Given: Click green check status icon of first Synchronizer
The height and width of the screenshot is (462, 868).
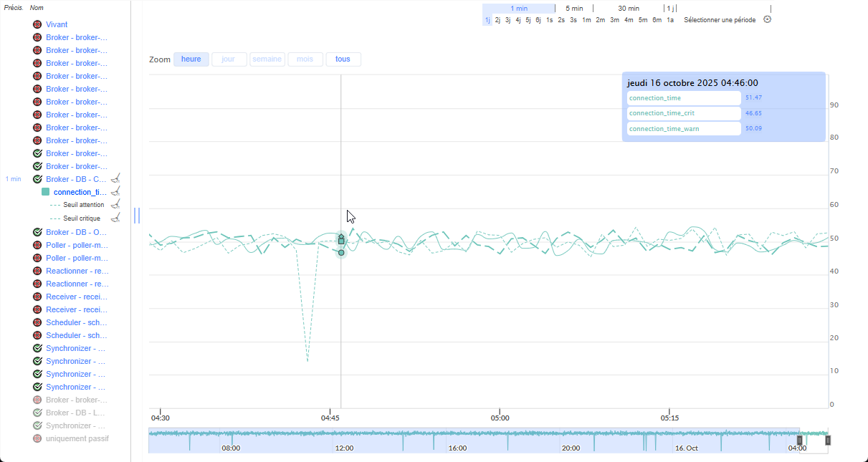Looking at the screenshot, I should coord(37,348).
